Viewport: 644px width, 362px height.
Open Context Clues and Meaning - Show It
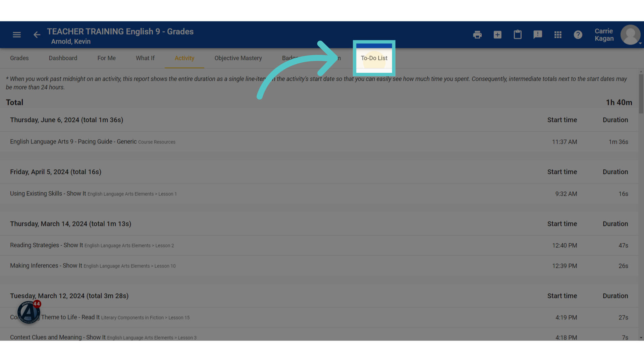coord(58,337)
